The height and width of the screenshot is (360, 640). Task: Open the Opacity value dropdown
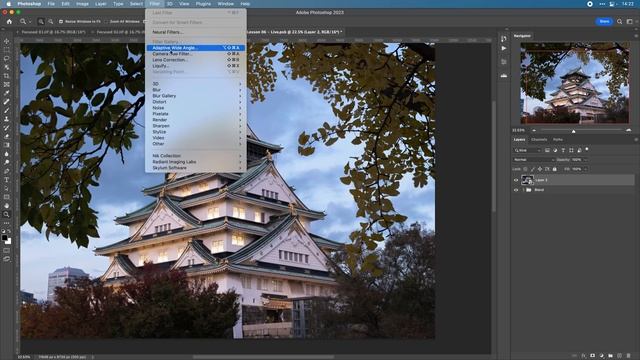click(x=585, y=160)
